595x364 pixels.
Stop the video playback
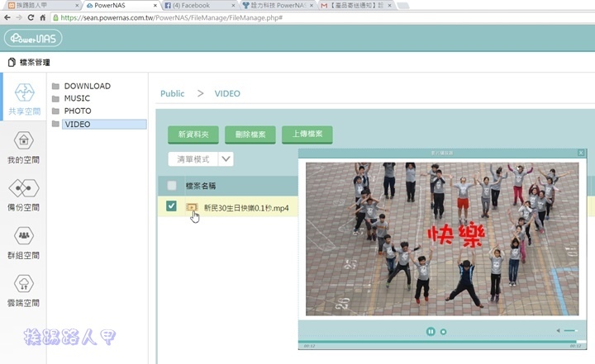tap(444, 331)
